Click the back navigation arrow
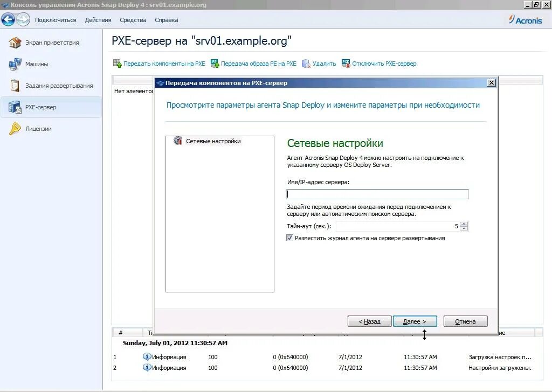This screenshot has width=552, height=392. point(8,20)
